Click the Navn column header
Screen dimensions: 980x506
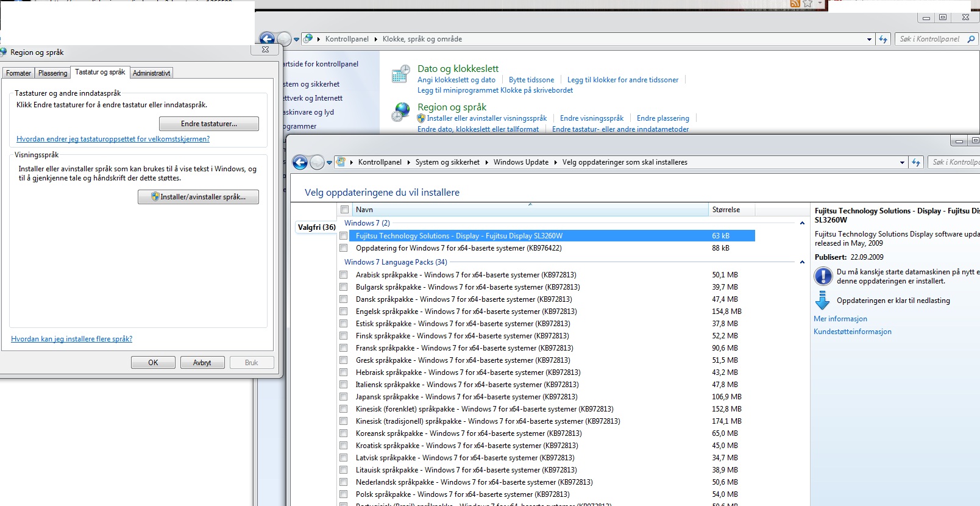[530, 210]
